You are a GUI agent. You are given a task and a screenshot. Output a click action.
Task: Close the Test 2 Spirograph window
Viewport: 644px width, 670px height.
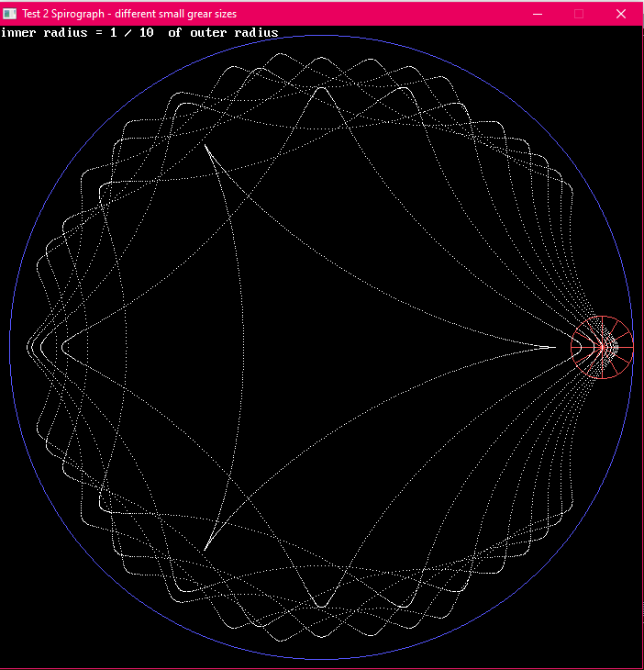pyautogui.click(x=621, y=14)
